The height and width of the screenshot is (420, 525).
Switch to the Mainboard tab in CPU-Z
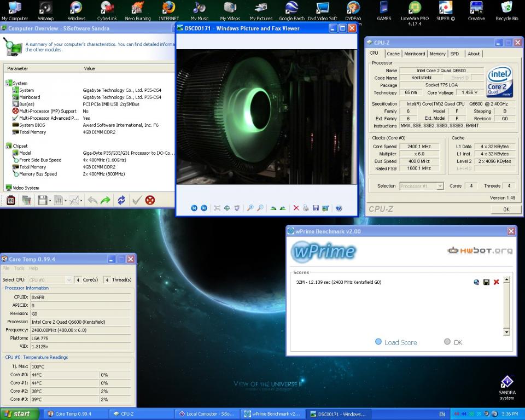click(415, 54)
